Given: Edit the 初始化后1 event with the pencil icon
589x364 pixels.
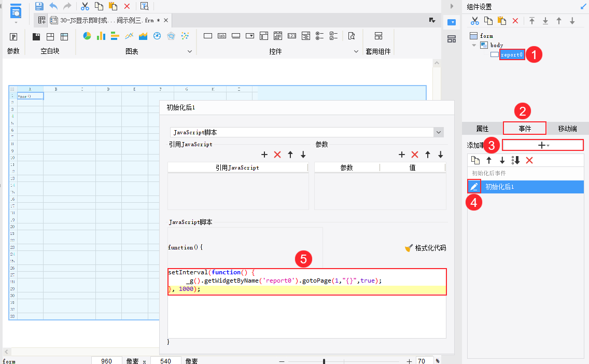Looking at the screenshot, I should 474,187.
